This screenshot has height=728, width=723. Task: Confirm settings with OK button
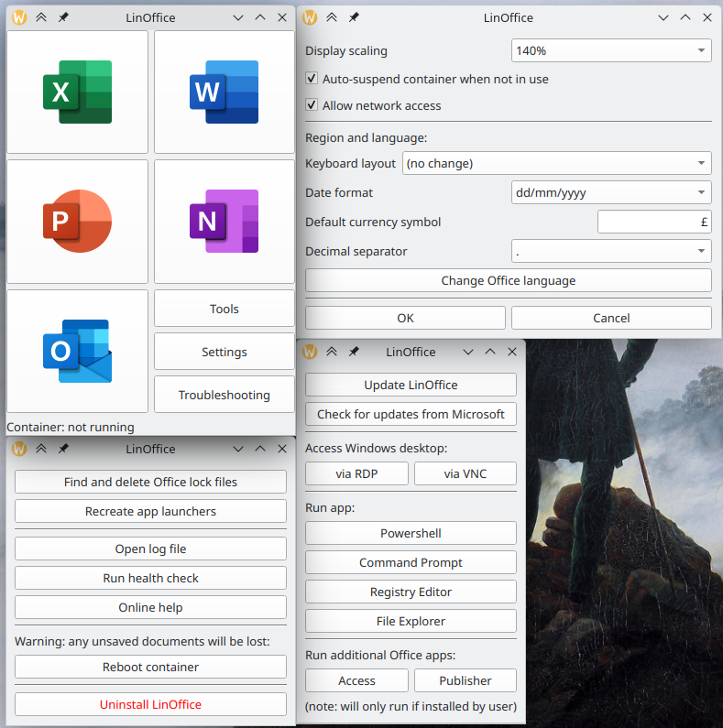[x=405, y=318]
